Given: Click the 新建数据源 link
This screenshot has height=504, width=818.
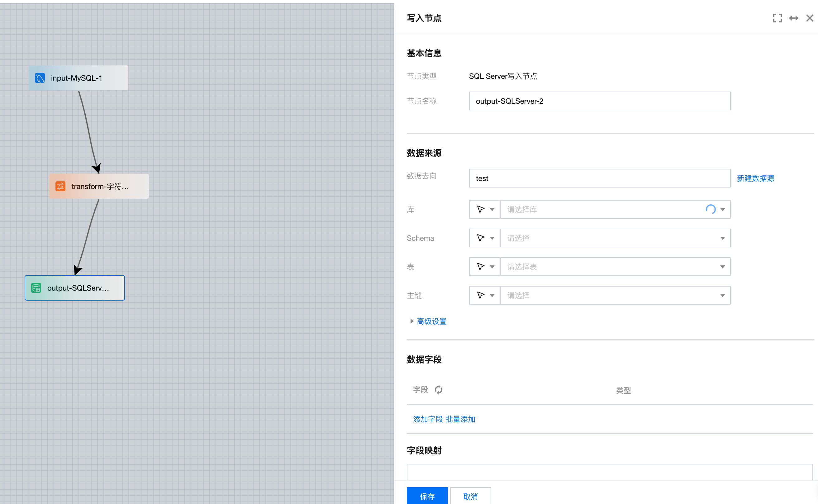Looking at the screenshot, I should [755, 178].
